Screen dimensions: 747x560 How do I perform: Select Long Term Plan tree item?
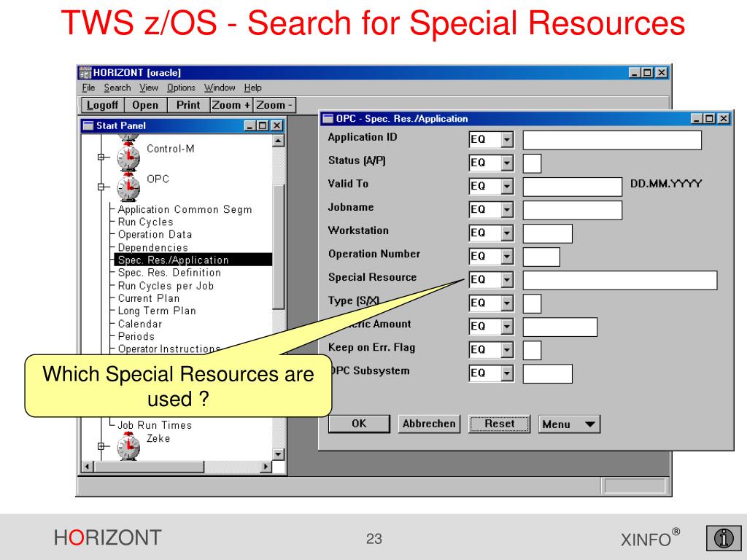157,311
